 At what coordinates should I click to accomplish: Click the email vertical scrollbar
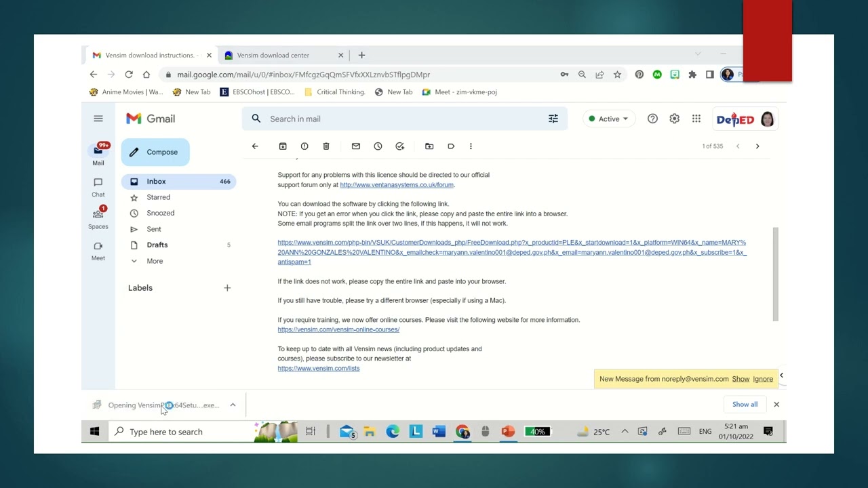(x=775, y=274)
